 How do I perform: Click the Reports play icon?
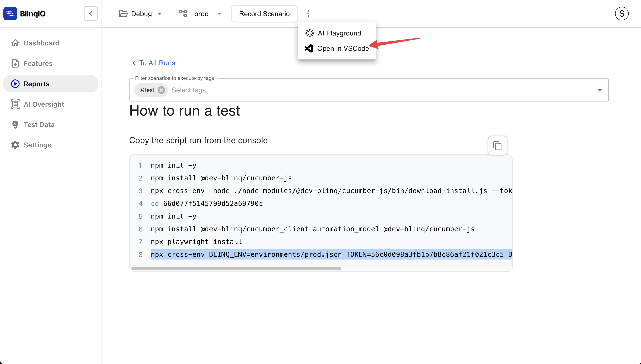[15, 84]
